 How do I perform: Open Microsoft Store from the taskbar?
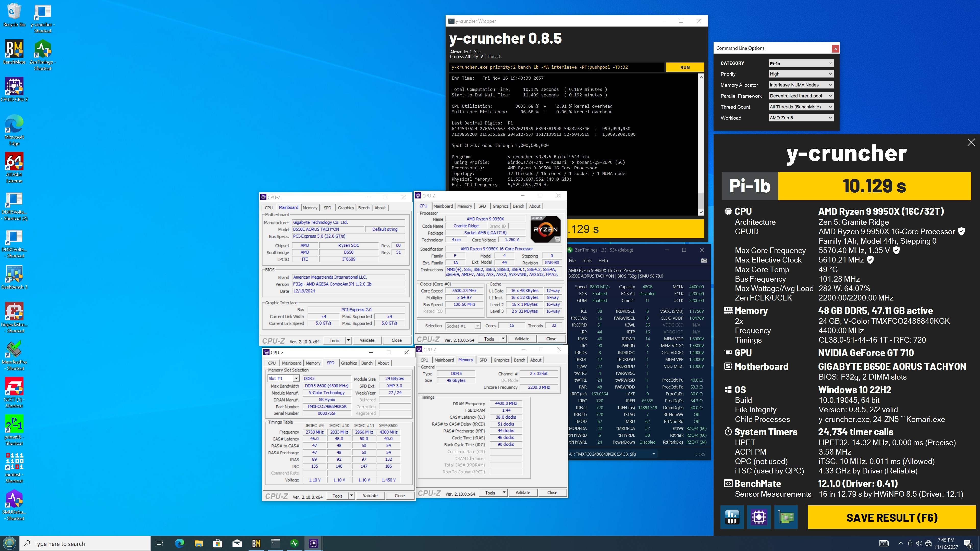click(x=218, y=543)
